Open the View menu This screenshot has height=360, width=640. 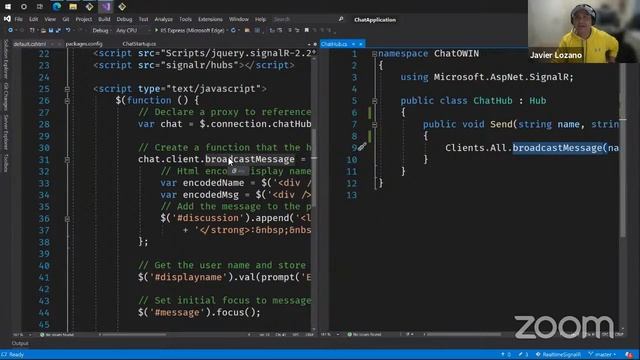point(50,19)
